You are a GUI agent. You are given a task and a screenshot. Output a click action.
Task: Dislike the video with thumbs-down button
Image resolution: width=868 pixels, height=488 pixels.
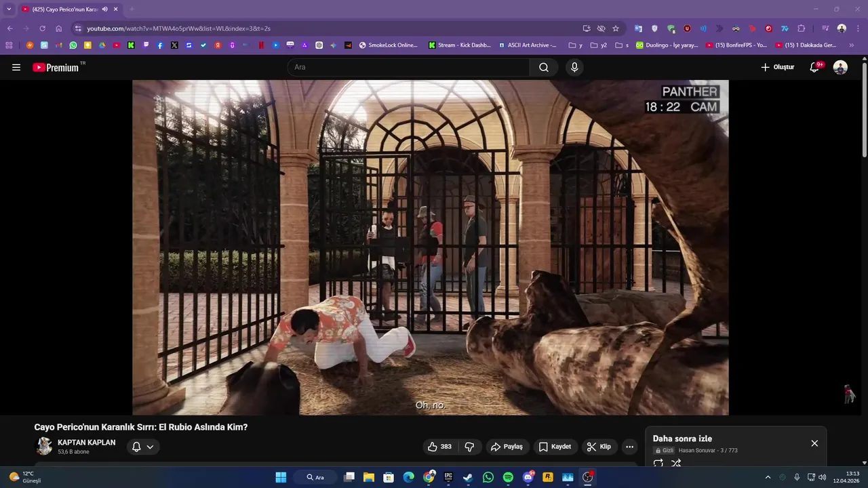point(469,447)
